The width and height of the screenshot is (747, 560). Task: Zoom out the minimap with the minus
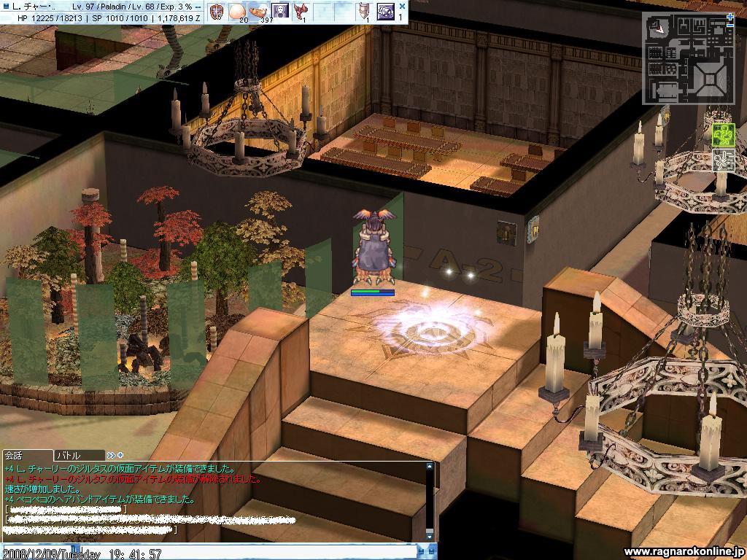coord(730,26)
